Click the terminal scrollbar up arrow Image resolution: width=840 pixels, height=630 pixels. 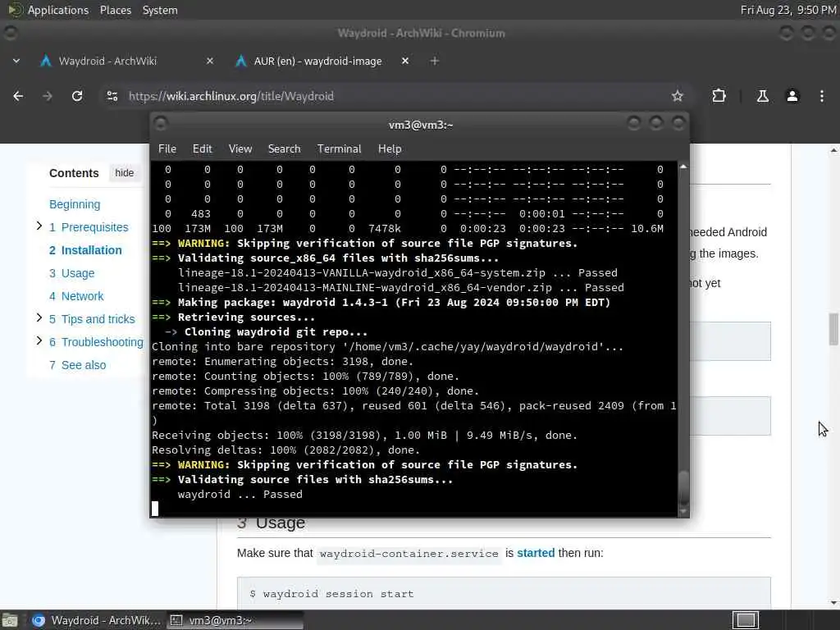pyautogui.click(x=683, y=167)
